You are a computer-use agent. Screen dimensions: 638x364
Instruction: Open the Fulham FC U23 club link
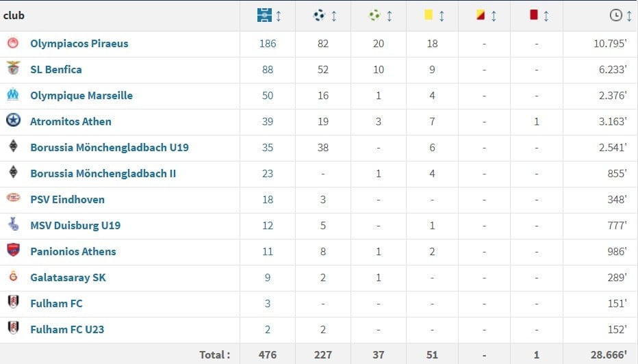click(x=67, y=329)
